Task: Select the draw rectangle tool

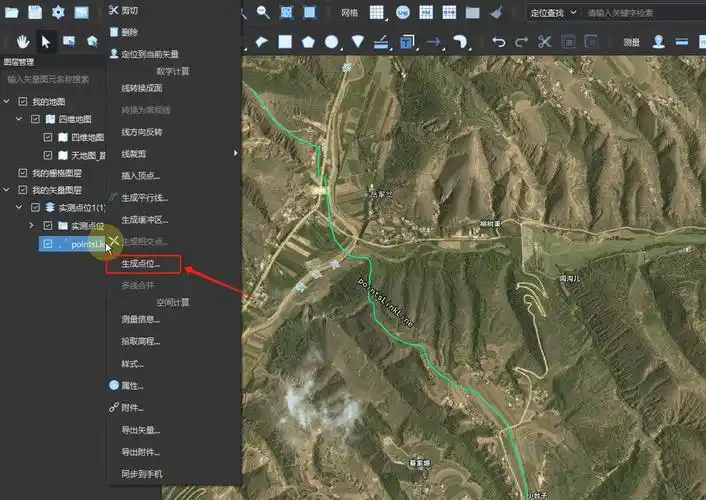Action: point(285,42)
